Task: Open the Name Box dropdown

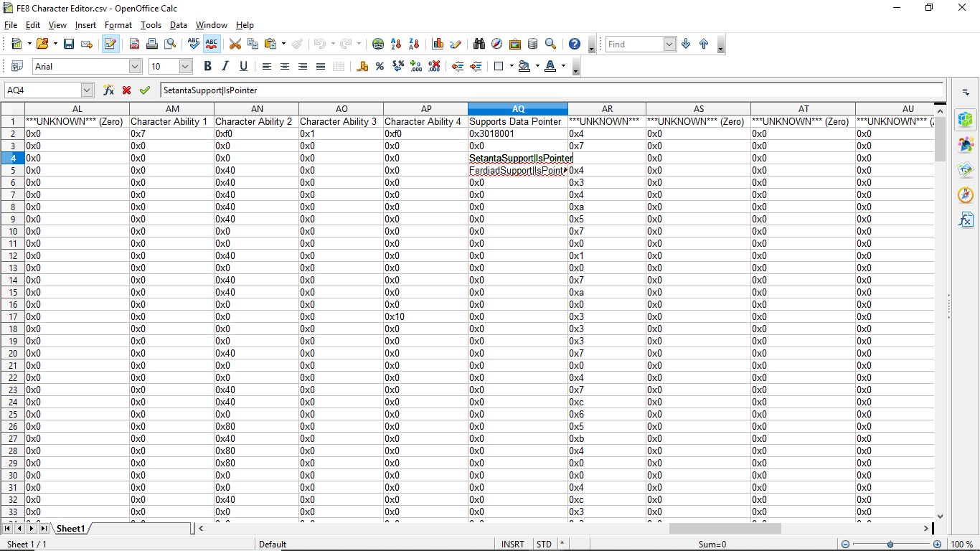Action: pos(88,90)
